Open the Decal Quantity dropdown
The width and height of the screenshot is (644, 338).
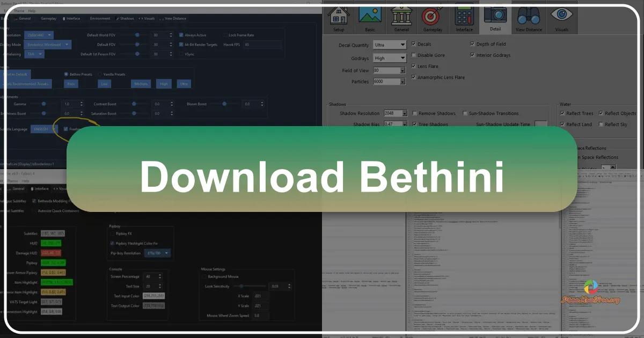pos(389,45)
